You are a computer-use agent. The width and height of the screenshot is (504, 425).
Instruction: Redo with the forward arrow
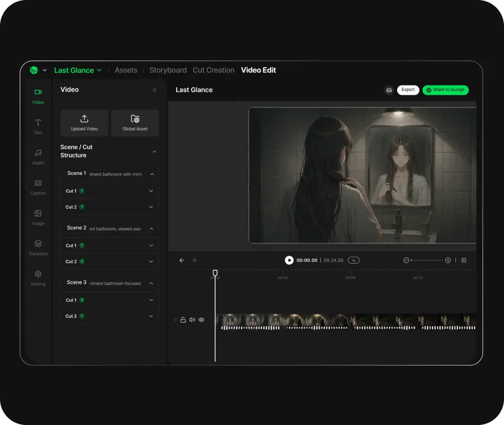[x=194, y=260]
